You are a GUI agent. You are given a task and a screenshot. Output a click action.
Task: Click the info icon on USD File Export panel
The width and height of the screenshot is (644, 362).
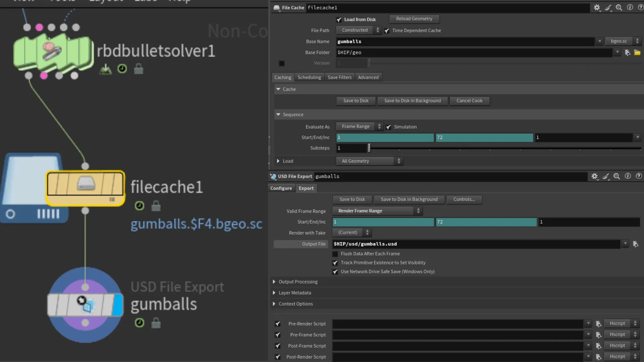click(627, 176)
